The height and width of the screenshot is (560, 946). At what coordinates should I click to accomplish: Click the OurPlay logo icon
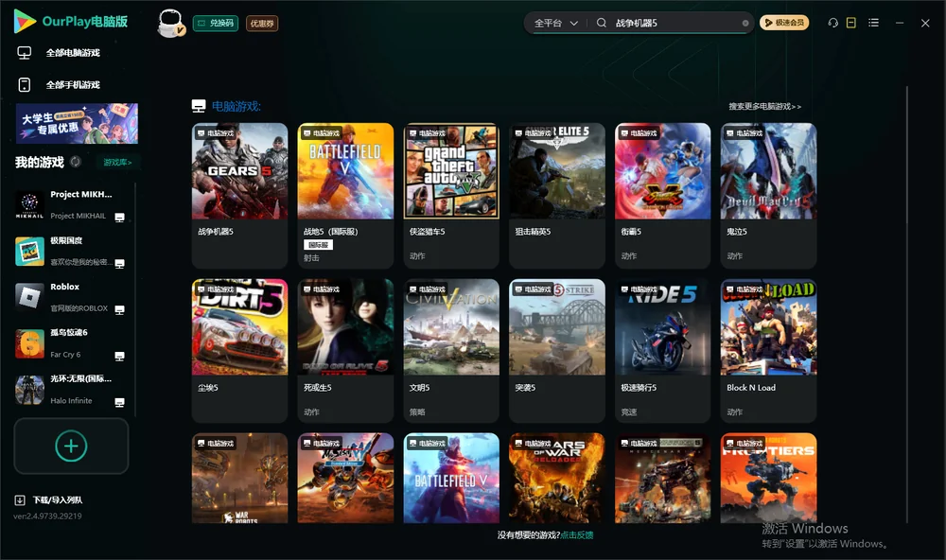click(25, 21)
